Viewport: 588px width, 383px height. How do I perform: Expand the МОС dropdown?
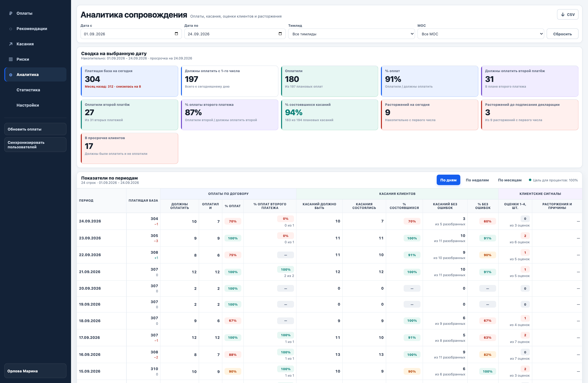481,34
